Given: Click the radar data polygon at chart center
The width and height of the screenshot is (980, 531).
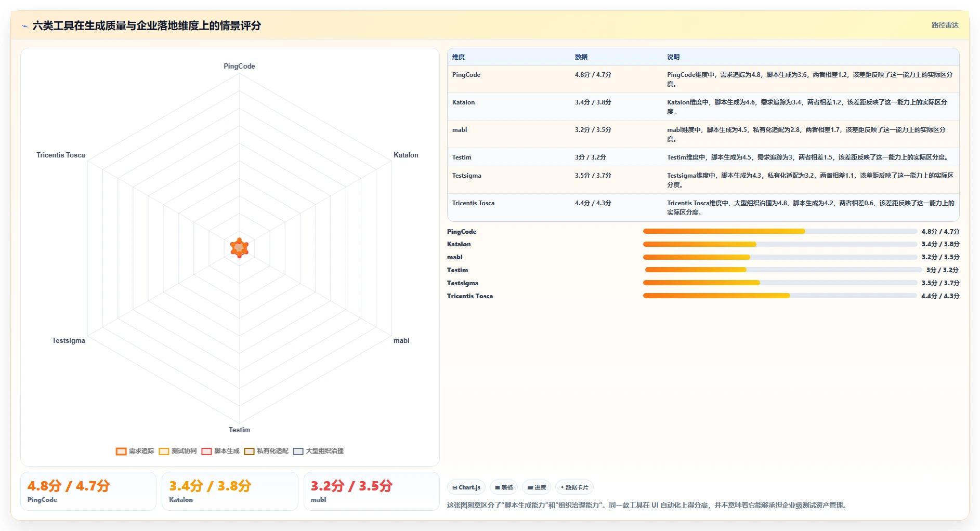Looking at the screenshot, I should click(x=239, y=248).
